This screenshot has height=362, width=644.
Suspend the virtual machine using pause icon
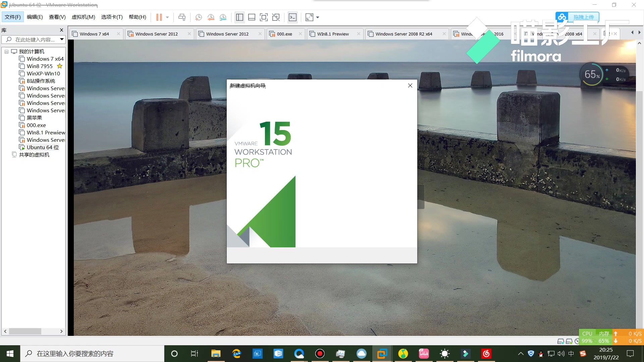(159, 17)
